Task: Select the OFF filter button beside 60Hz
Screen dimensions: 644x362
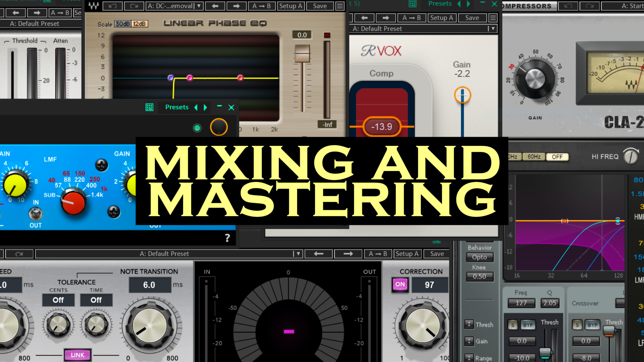Action: coord(557,157)
